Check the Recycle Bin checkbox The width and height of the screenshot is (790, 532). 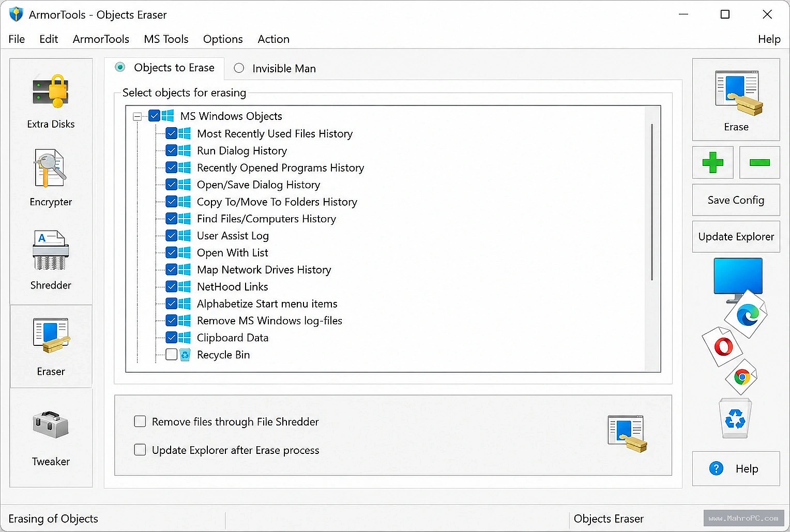tap(172, 354)
